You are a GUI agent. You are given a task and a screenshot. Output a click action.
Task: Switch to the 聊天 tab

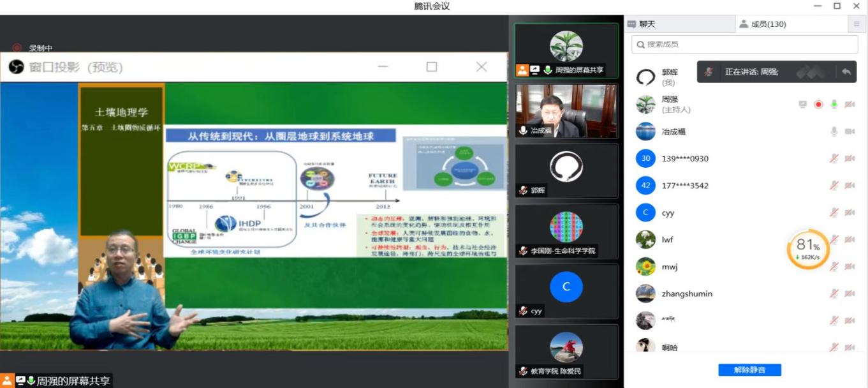point(642,24)
